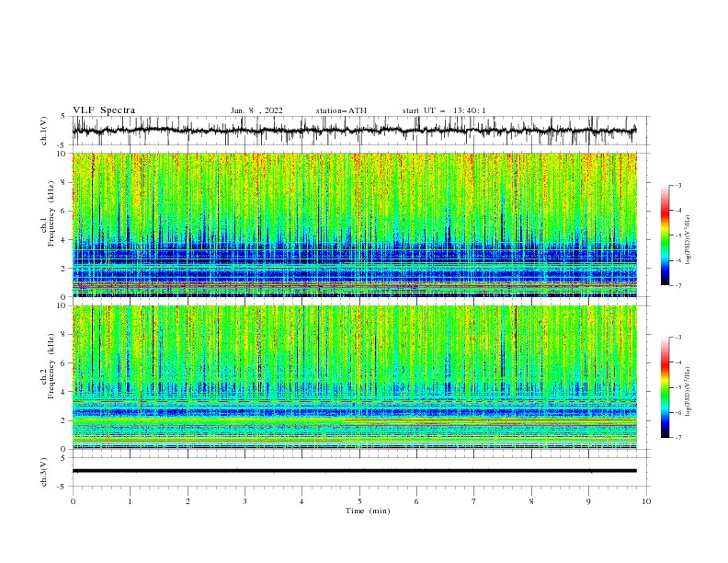
Task: Click the time axis tick label "5"
Action: pyautogui.click(x=359, y=501)
